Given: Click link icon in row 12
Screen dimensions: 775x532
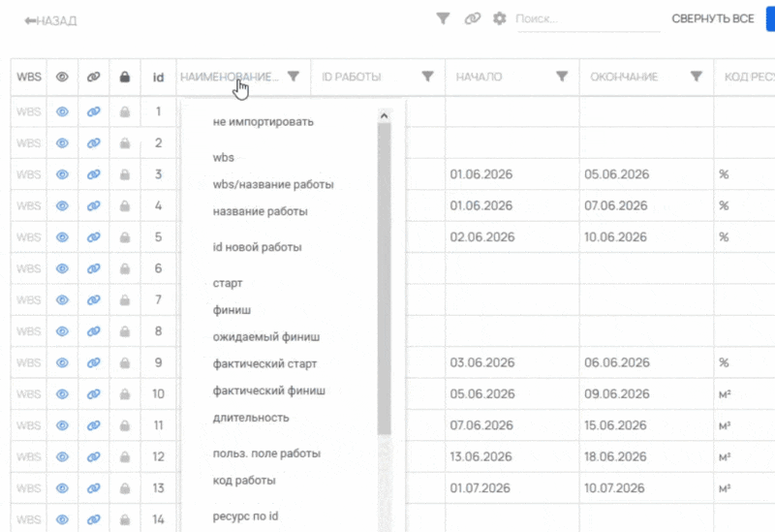Looking at the screenshot, I should click(x=93, y=456).
